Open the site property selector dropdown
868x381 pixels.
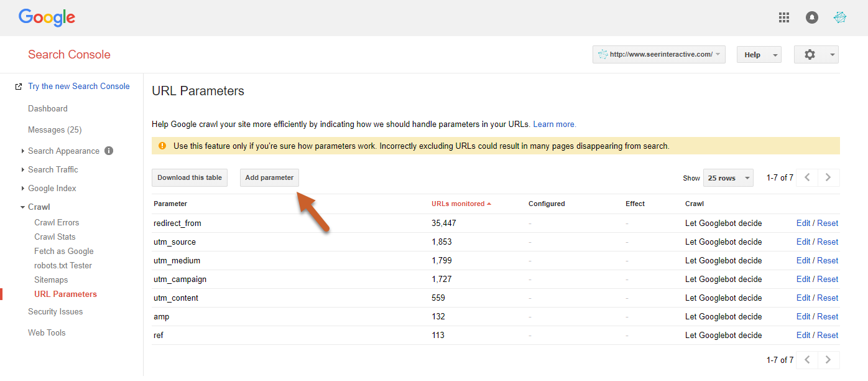coord(658,55)
